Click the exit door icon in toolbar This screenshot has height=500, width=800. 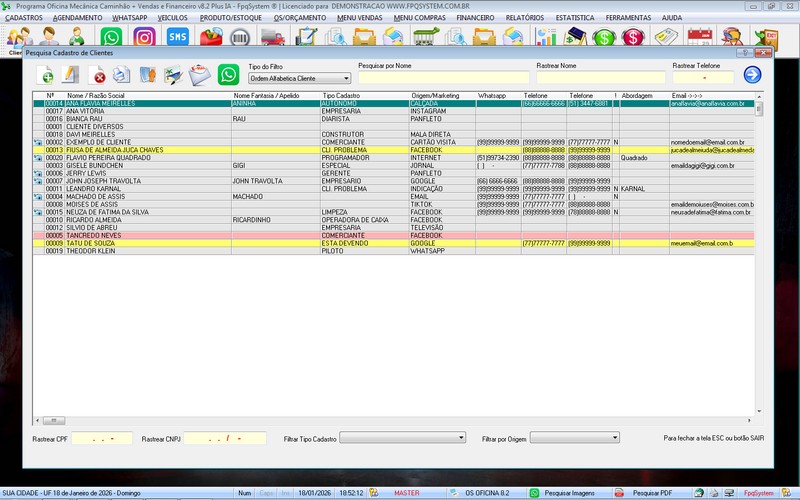pos(766,38)
